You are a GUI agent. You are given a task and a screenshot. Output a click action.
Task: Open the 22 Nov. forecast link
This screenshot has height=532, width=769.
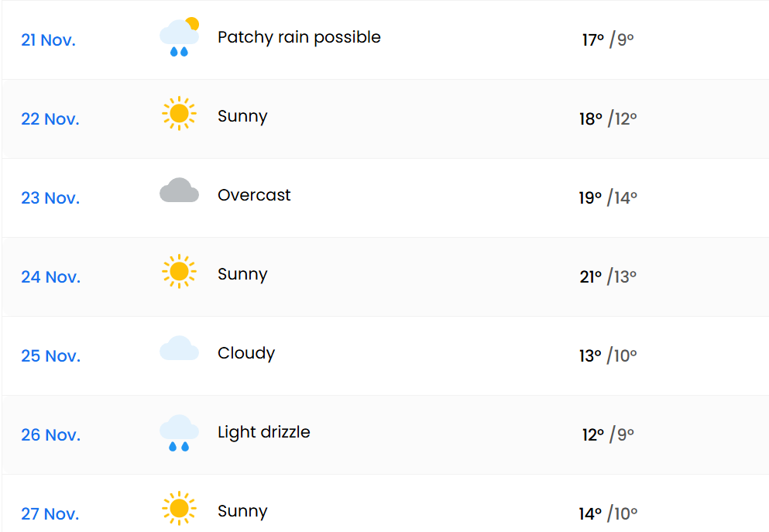[50, 119]
